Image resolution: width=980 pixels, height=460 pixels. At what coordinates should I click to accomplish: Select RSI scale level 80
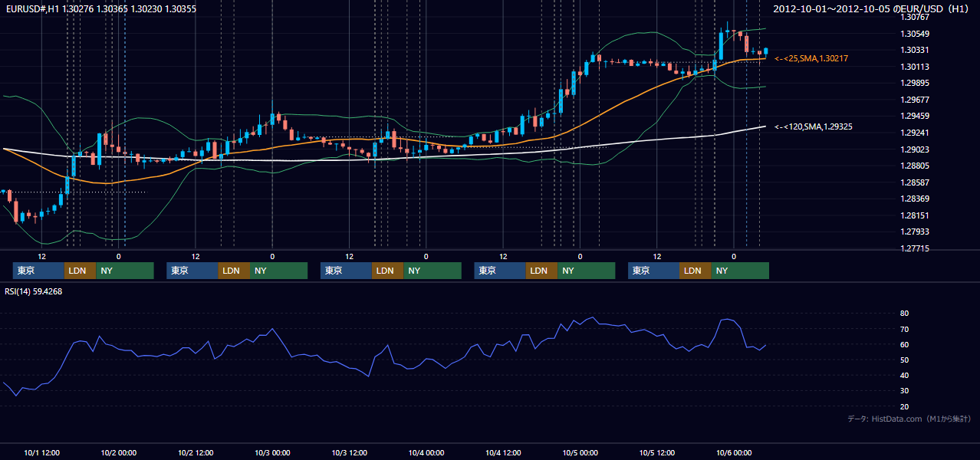(x=905, y=314)
